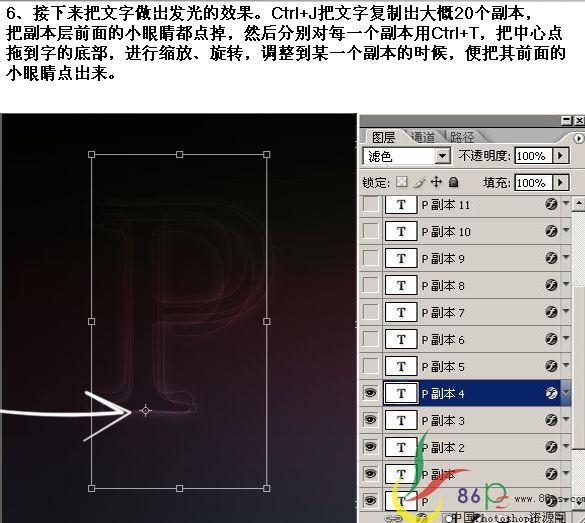The height and width of the screenshot is (523, 585).
Task: Select the layer name P 副本 6
Action: click(443, 340)
